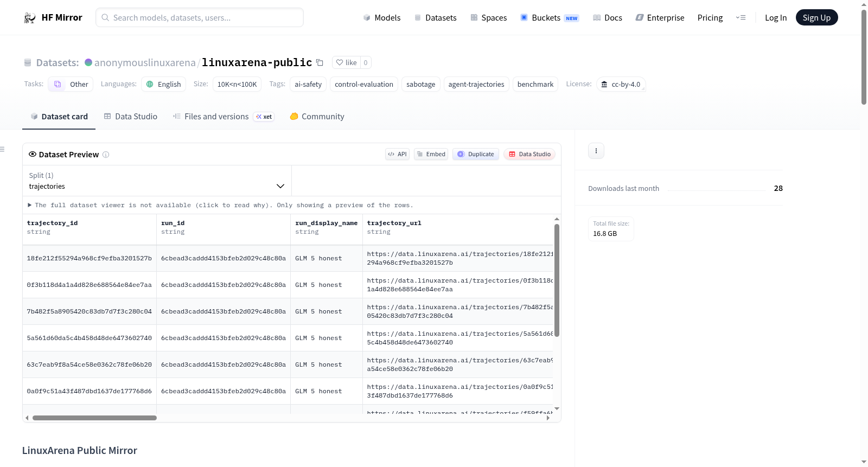Click cell 0a0f9c51a43f487dbd1637de177768d6

click(90, 391)
